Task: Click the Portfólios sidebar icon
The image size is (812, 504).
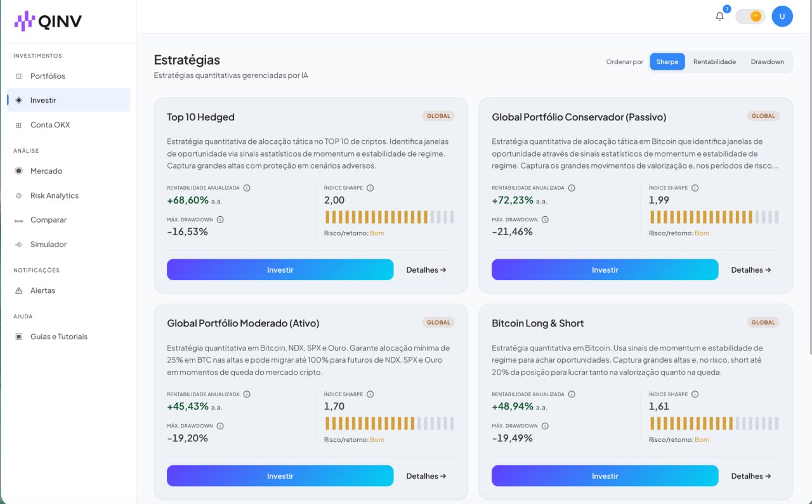Action: [x=18, y=76]
